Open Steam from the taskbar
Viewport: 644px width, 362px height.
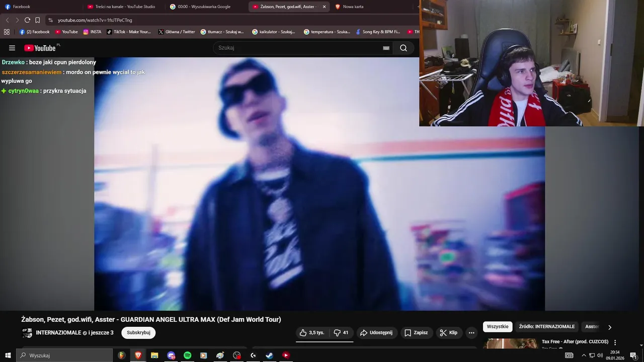tap(269, 355)
